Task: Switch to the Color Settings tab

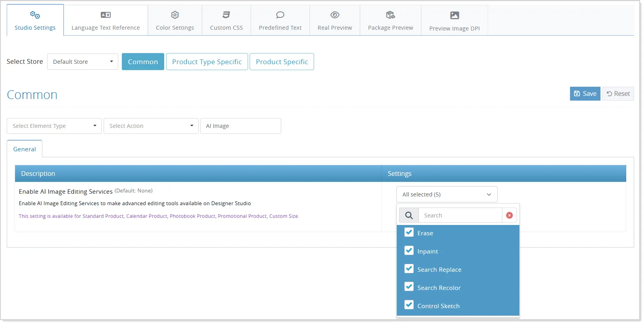Action: [175, 20]
